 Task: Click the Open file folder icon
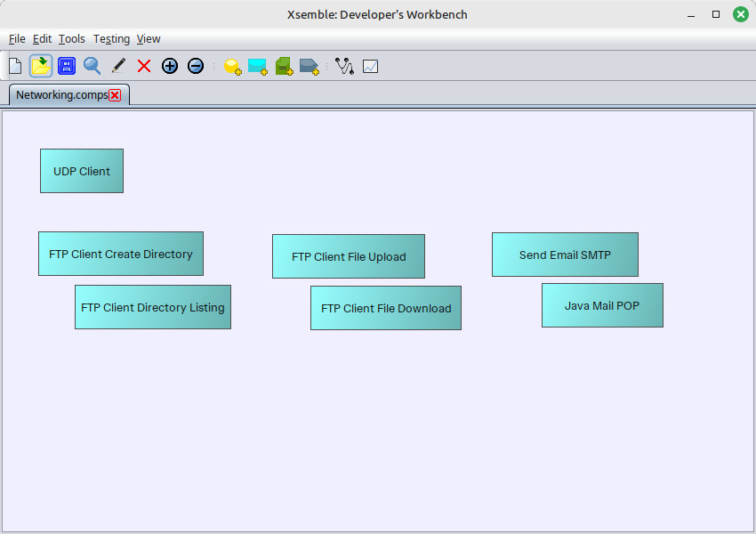(41, 66)
